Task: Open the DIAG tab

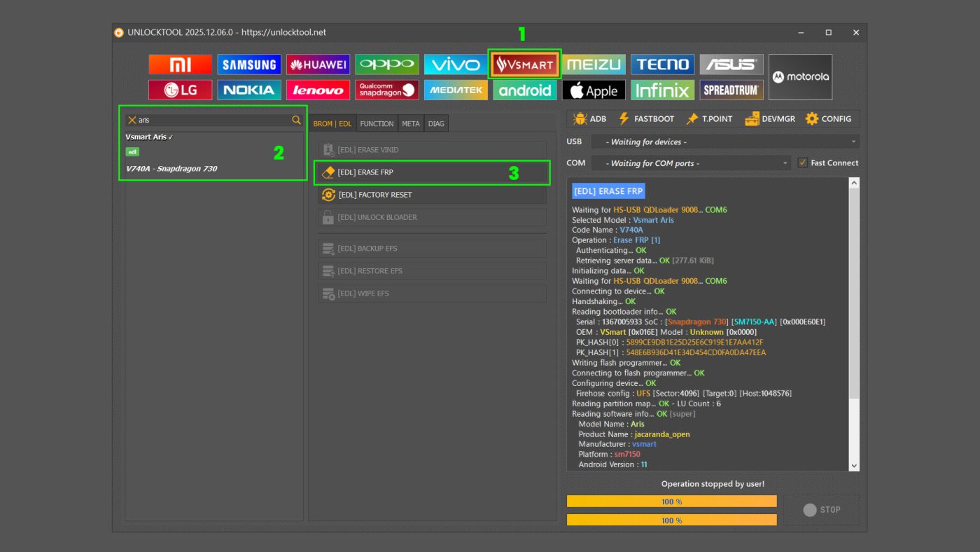Action: (x=436, y=124)
